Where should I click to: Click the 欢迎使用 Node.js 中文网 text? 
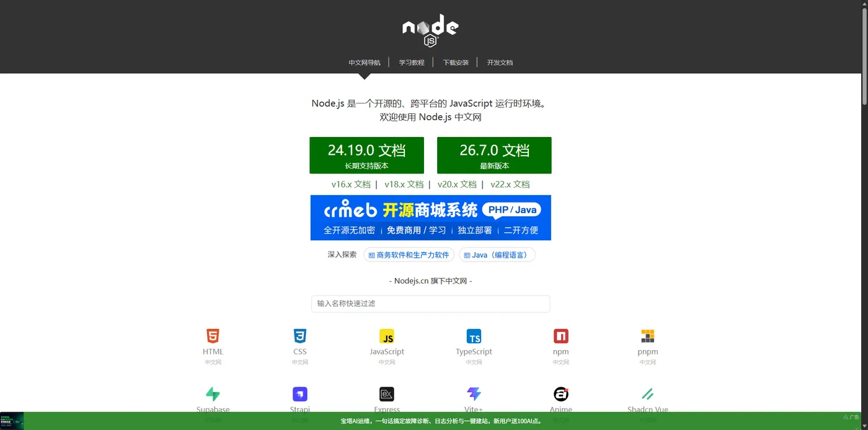pyautogui.click(x=431, y=116)
